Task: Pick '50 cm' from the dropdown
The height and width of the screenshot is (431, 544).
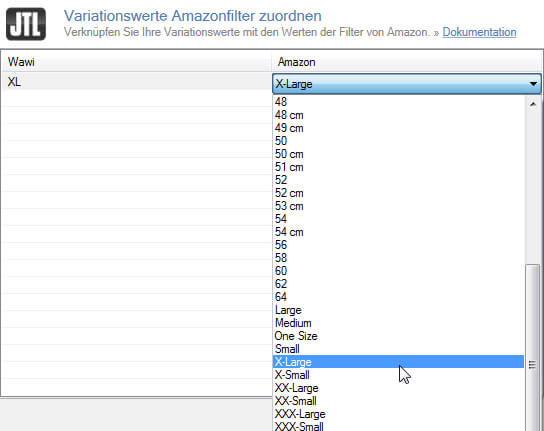Action: coord(398,154)
